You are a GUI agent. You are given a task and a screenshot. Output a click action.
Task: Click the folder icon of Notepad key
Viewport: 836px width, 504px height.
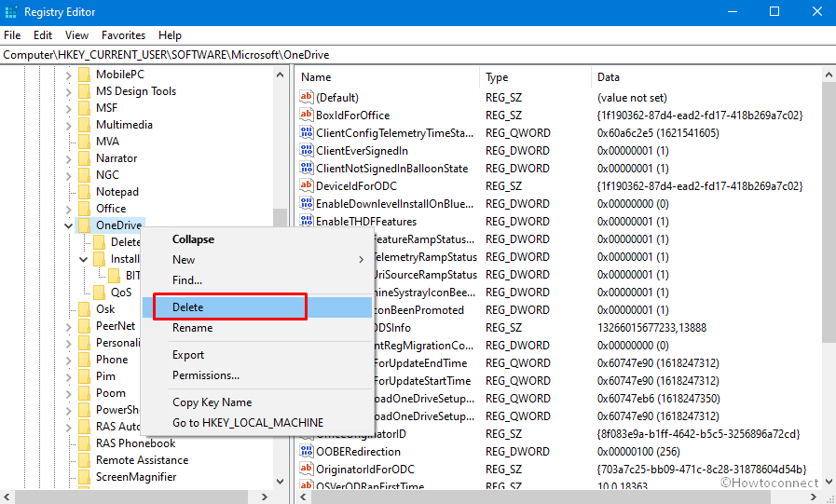84,192
